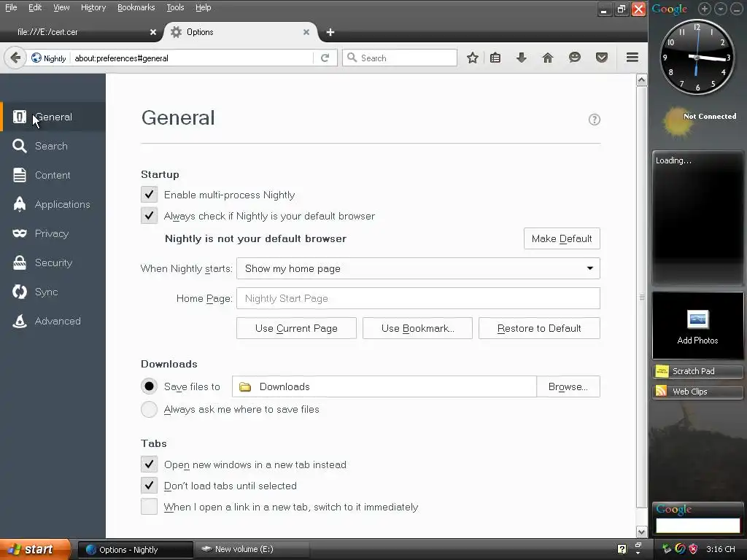Click the about:preferences address bar
This screenshot has width=747, height=560.
click(192, 58)
